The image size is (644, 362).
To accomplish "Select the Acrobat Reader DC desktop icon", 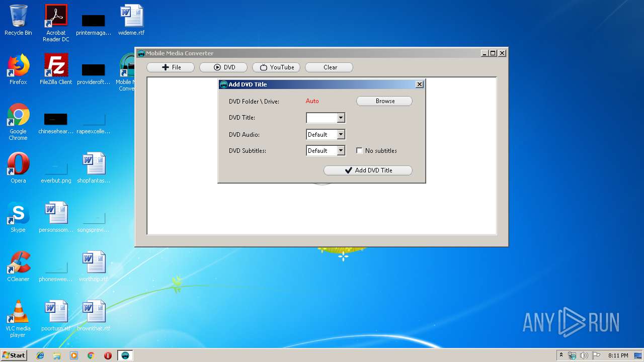I will 56,23.
